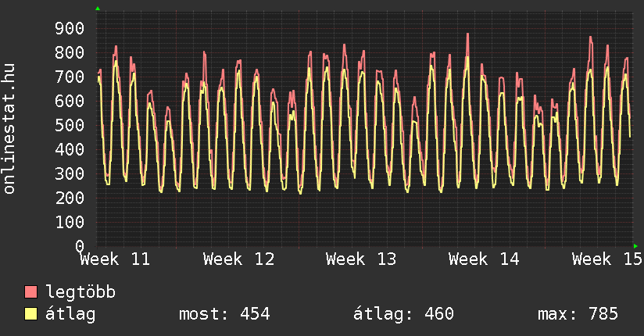Click the 200 y-axis value
644x336 pixels.
tap(70, 198)
